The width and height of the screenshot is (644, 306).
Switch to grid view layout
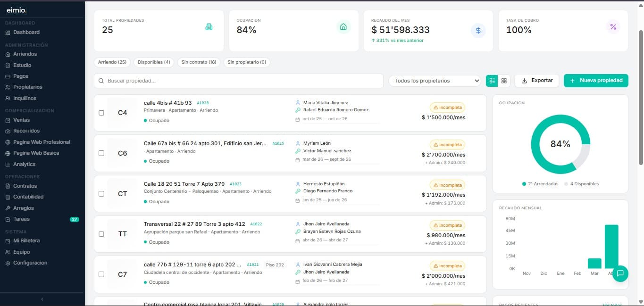504,80
